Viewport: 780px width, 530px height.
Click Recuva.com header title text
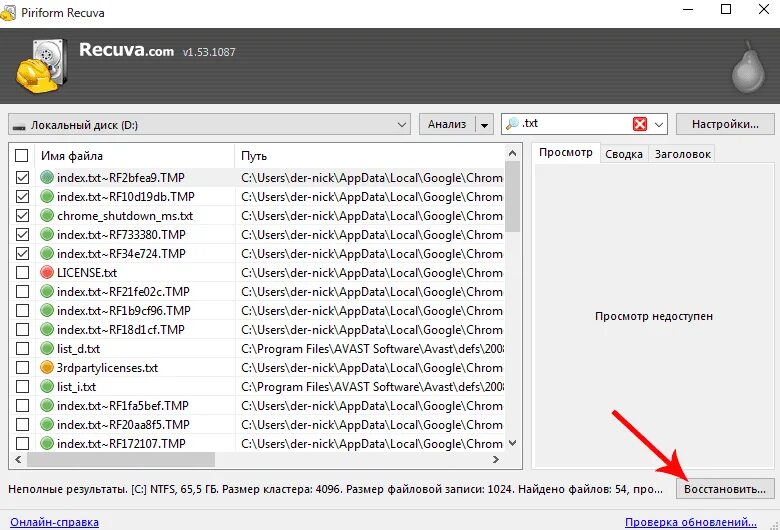pos(126,50)
